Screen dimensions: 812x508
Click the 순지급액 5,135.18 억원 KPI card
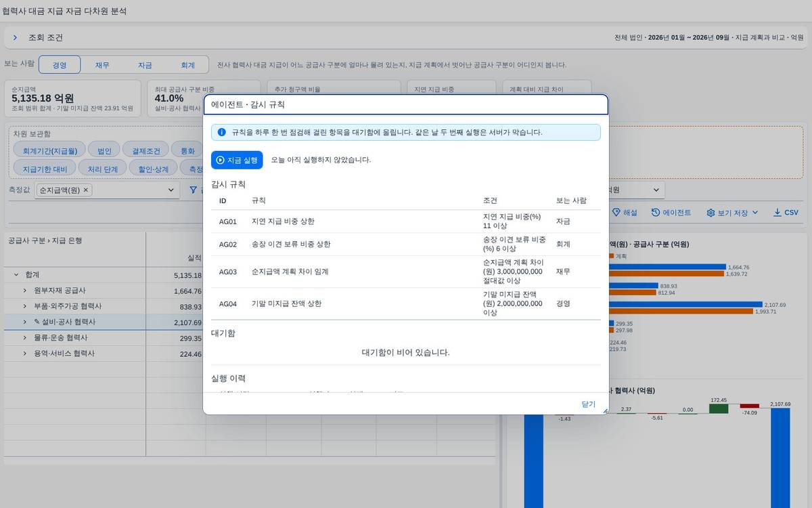73,98
